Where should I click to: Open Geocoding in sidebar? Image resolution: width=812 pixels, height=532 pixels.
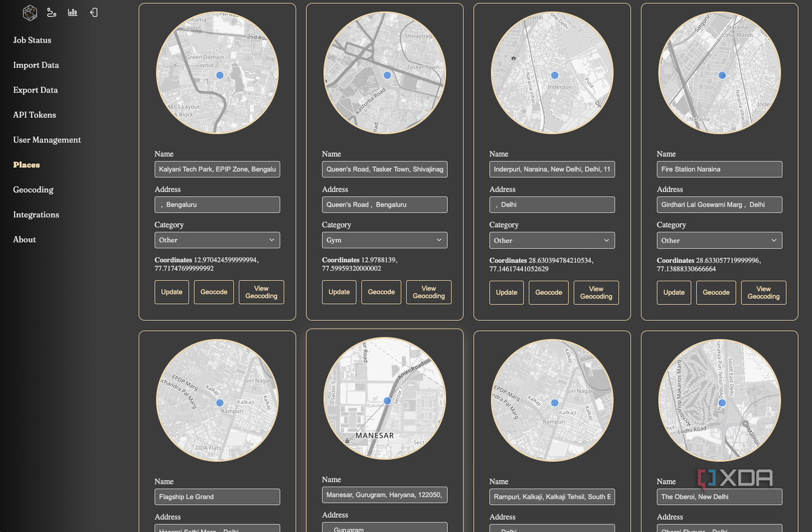[x=33, y=190]
